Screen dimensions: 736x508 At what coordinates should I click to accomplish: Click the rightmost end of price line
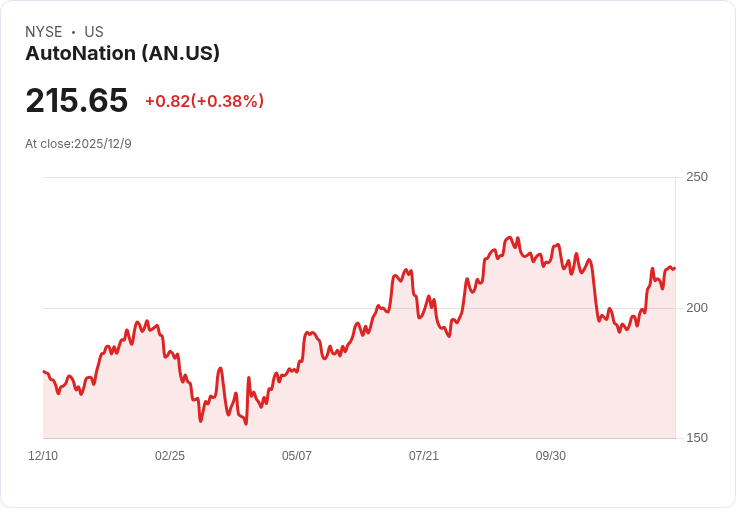(x=675, y=269)
